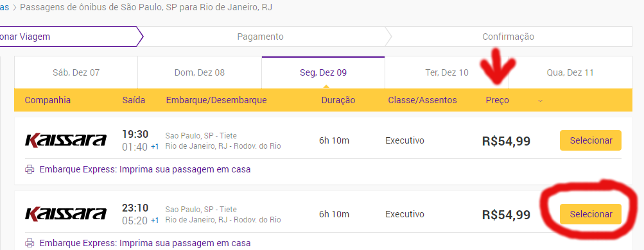Sort results by the Duração column
The image size is (644, 250).
point(338,100)
